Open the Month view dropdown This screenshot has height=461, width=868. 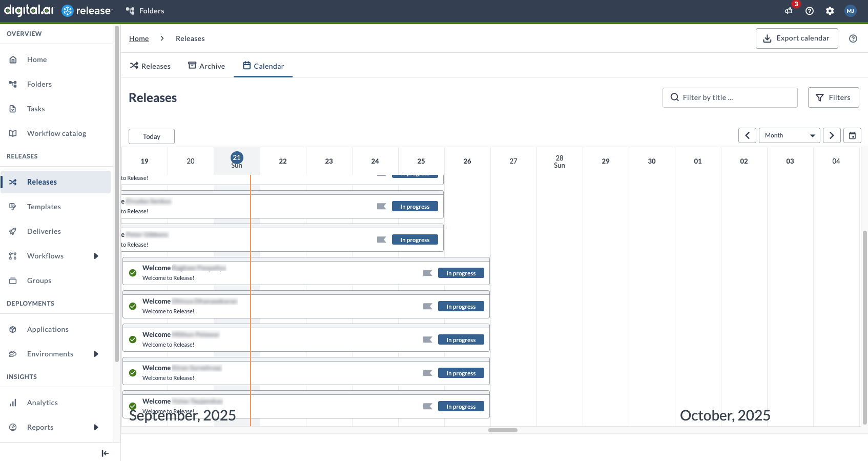tap(789, 135)
